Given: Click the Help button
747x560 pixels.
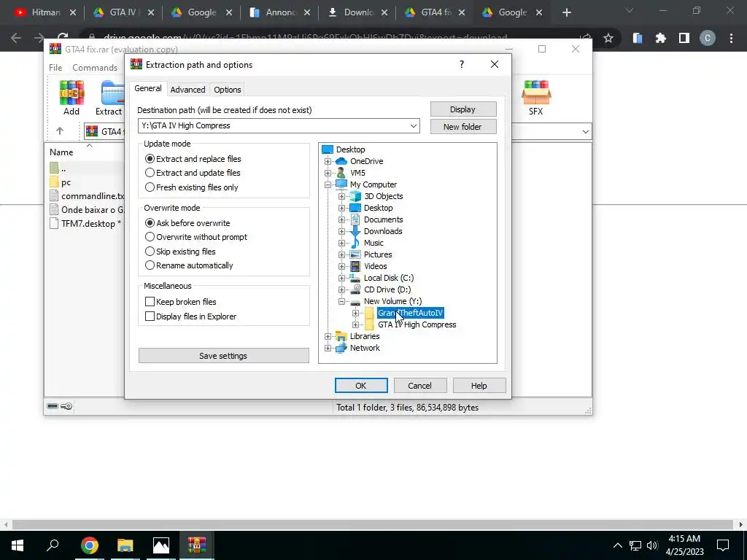Looking at the screenshot, I should pos(479,385).
